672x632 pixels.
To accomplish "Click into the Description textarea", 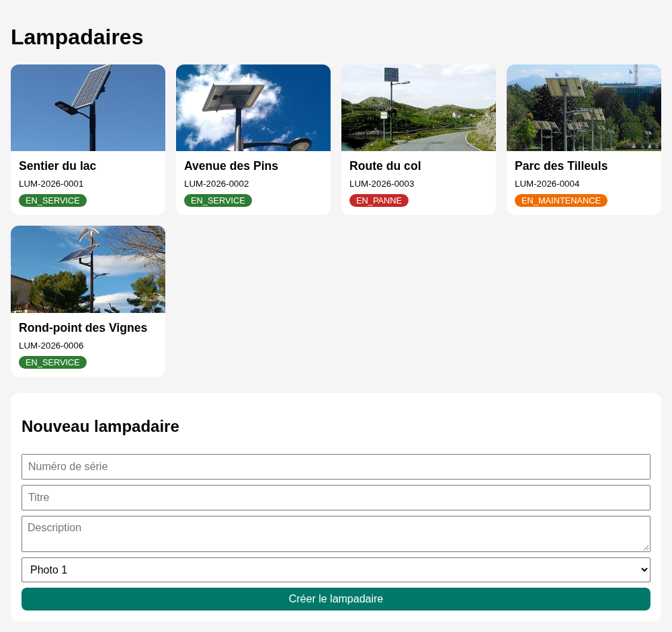I will coord(336,534).
